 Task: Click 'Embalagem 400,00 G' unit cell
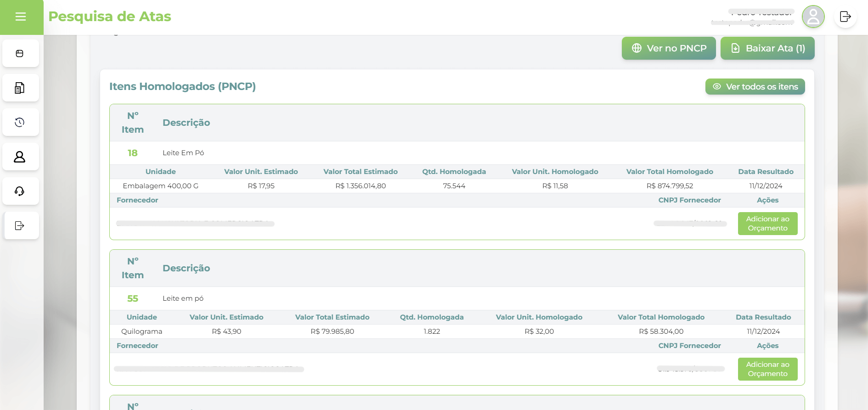click(x=161, y=186)
